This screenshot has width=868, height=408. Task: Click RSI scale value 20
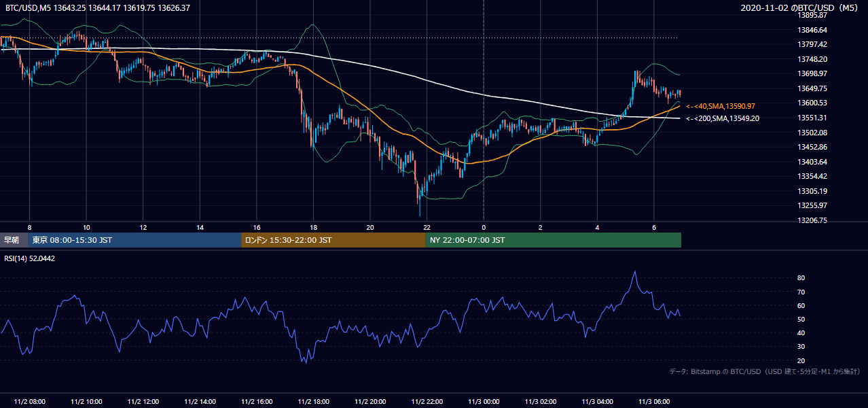coord(801,360)
